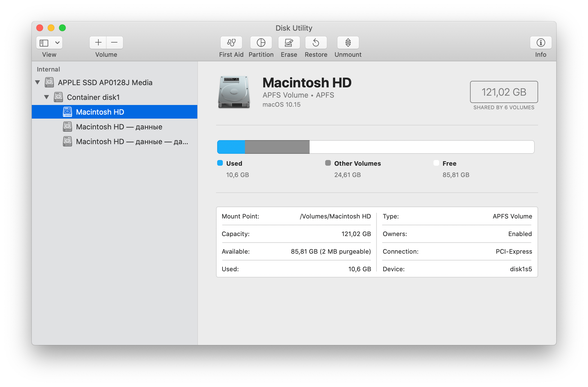The image size is (588, 387).
Task: Open the View options dropdown chevron
Action: pos(57,43)
